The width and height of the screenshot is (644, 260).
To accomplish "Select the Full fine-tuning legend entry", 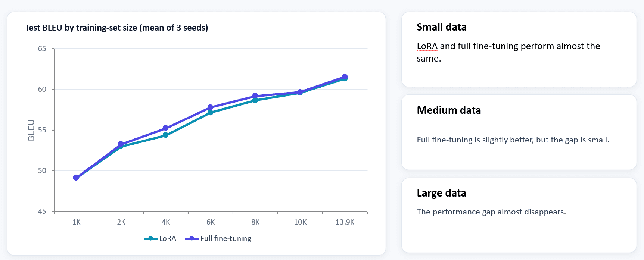I will click(218, 238).
